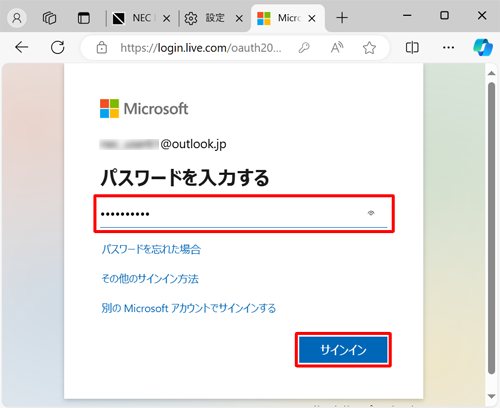Open その他のサインイン方法 link

150,279
